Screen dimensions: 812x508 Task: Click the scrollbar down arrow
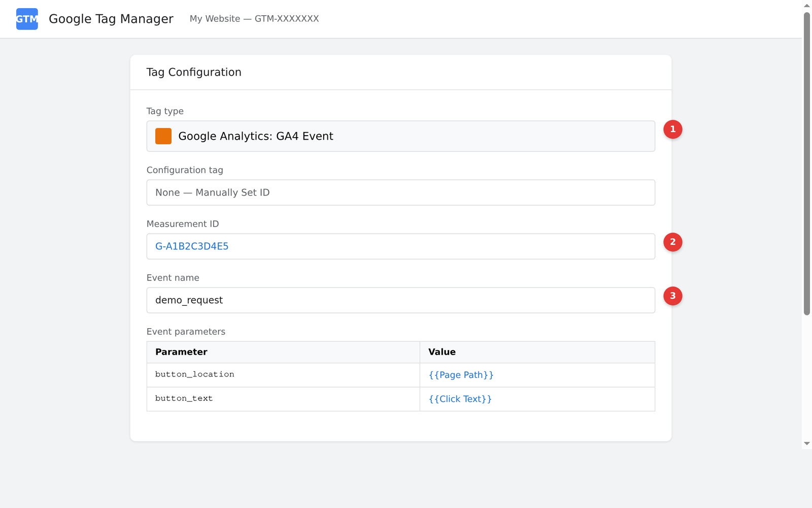807,442
